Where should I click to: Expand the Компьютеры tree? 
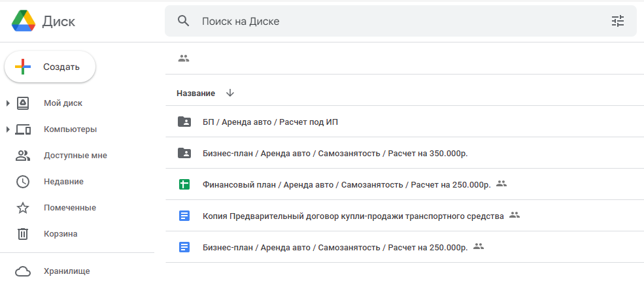(x=8, y=129)
